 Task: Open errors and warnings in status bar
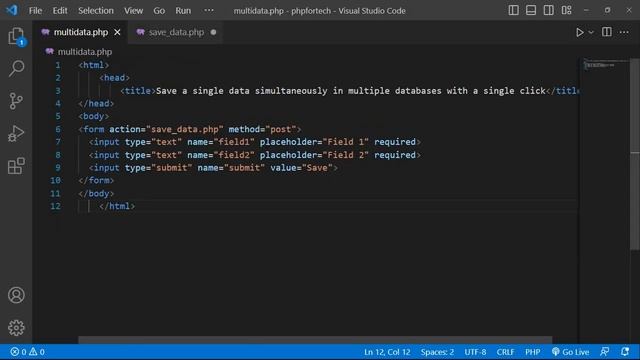click(x=27, y=352)
